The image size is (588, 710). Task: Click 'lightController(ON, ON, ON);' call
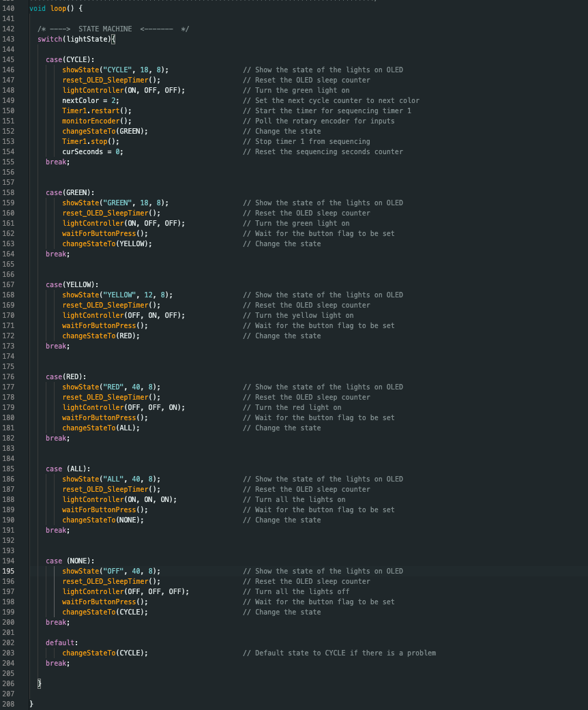pyautogui.click(x=119, y=499)
